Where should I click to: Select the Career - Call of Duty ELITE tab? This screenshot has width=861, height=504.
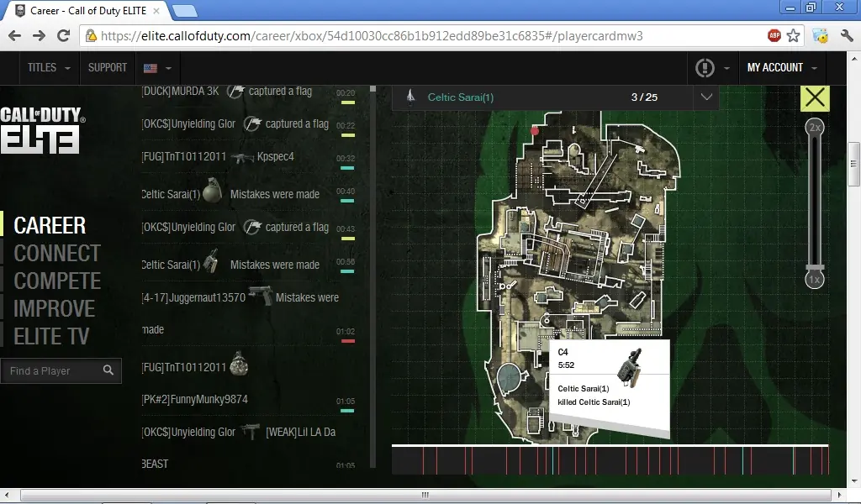87,11
